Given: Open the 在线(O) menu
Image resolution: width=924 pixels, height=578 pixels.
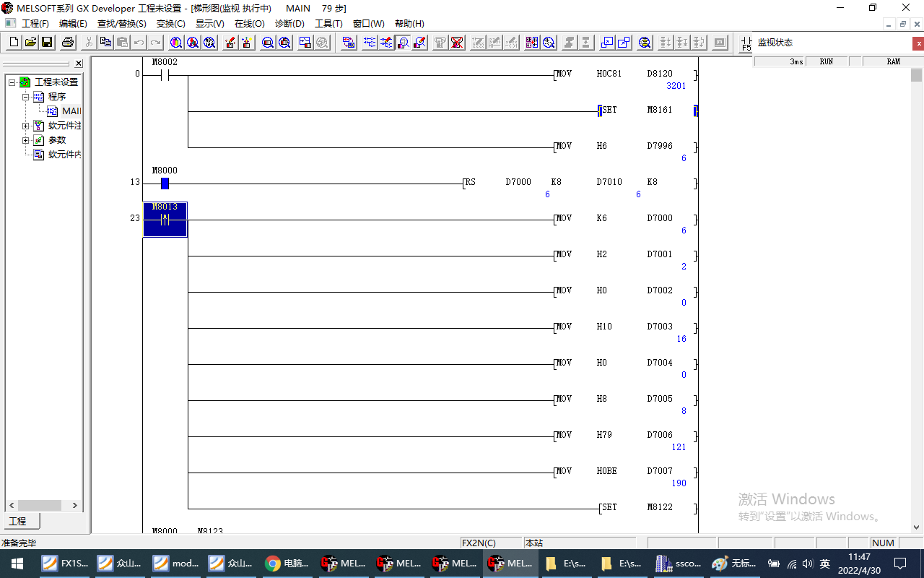Looking at the screenshot, I should tap(249, 24).
